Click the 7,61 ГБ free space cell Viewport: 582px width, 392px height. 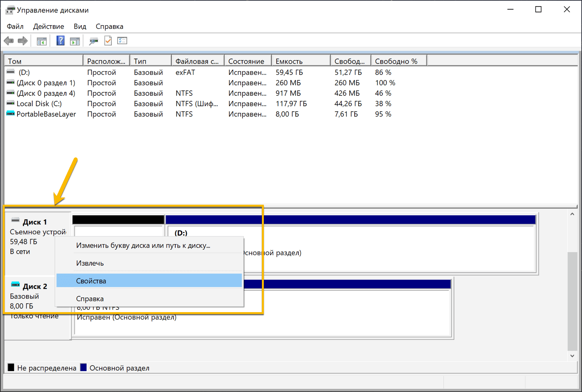click(x=346, y=114)
